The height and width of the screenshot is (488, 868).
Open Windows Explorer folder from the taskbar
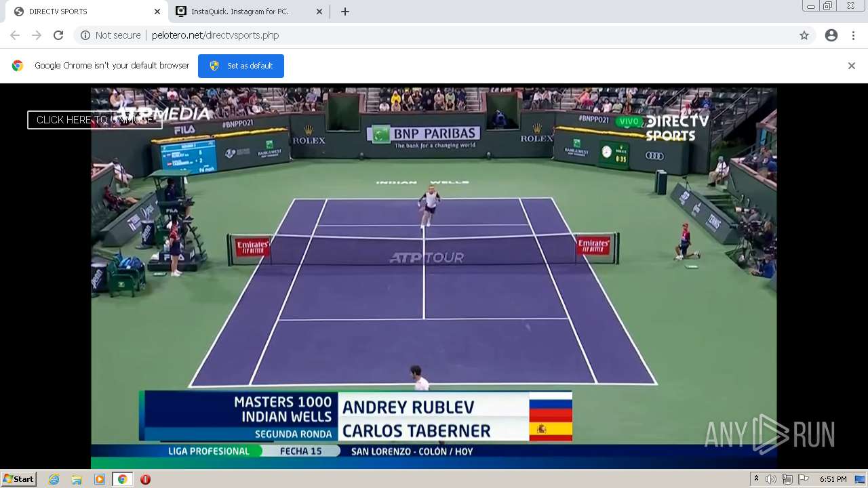(x=77, y=479)
